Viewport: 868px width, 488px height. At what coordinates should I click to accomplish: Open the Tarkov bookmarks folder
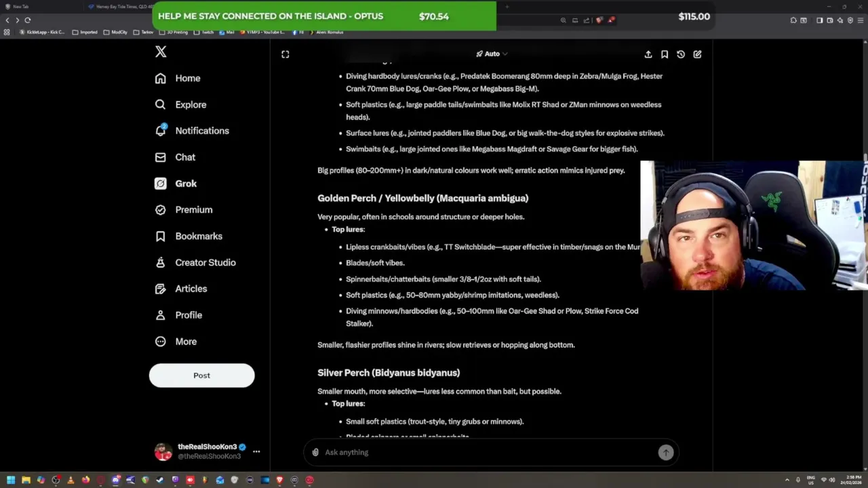click(144, 32)
